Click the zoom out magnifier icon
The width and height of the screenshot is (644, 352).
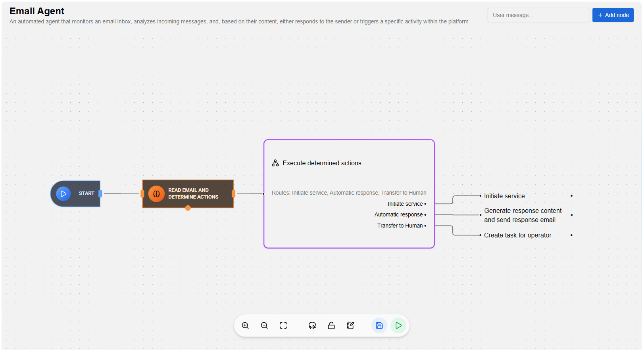coord(264,325)
